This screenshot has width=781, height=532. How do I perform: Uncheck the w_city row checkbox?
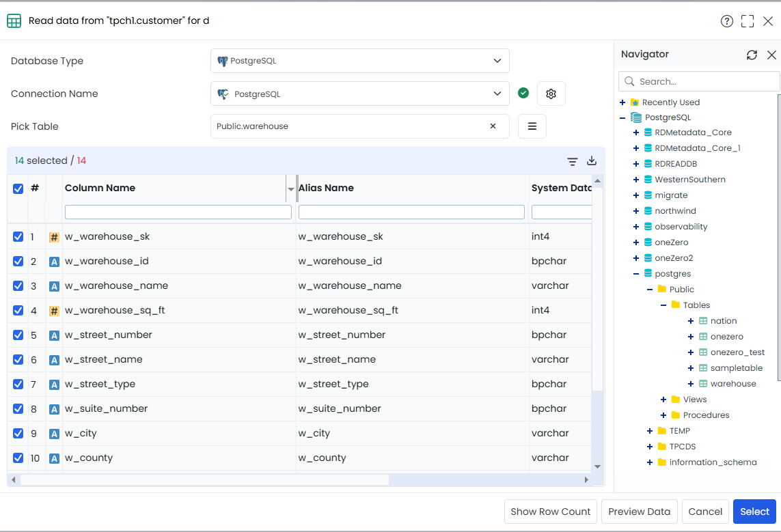pyautogui.click(x=18, y=434)
